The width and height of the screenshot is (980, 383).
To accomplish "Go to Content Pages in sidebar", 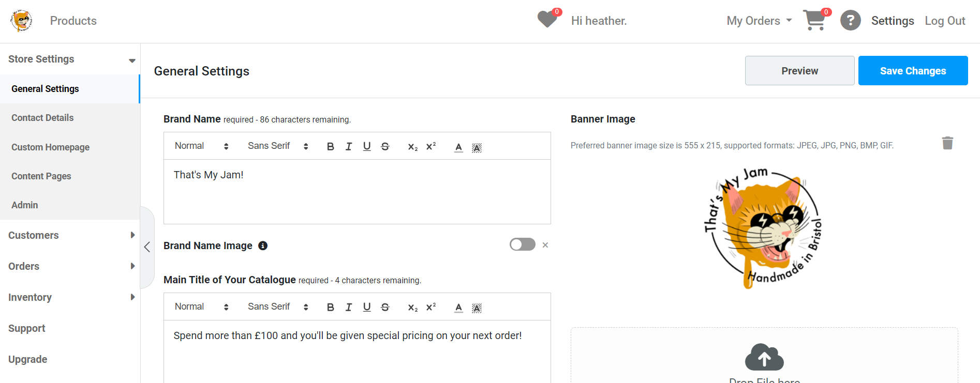I will (41, 176).
